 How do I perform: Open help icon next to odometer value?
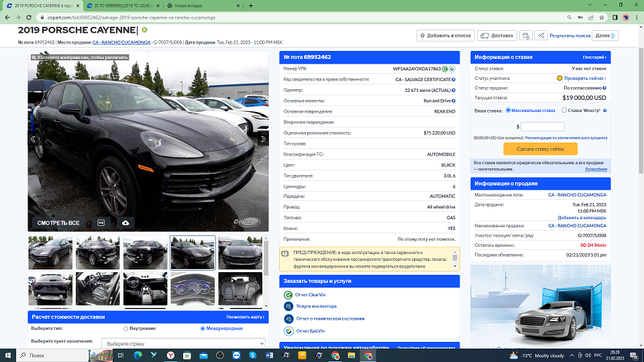[x=453, y=90]
